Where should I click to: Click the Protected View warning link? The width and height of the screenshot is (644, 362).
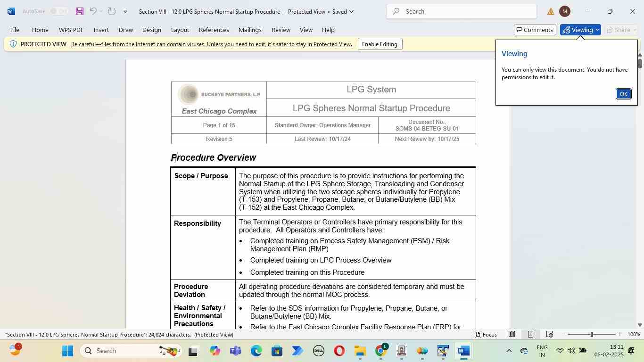[212, 44]
